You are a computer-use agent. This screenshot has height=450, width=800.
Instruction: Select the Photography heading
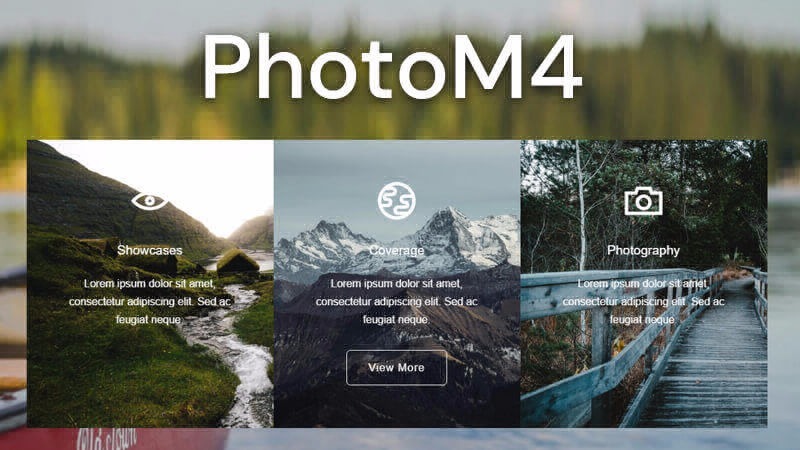tap(643, 251)
